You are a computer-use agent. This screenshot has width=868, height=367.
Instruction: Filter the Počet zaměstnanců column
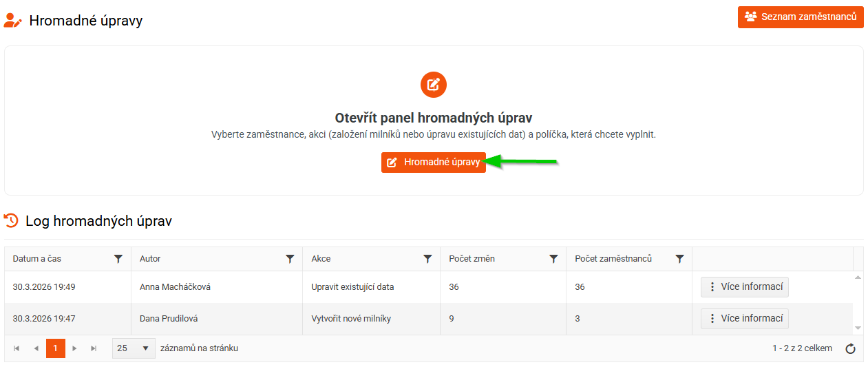tap(679, 259)
